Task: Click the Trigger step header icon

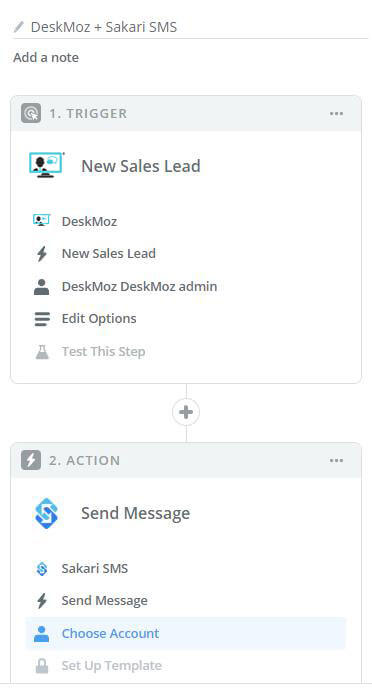Action: (x=31, y=113)
